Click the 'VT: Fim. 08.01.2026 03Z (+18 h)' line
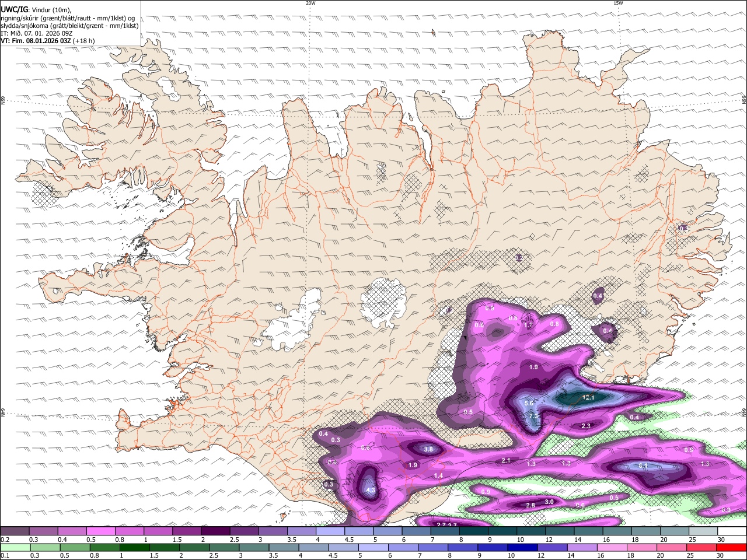The image size is (747, 560). pyautogui.click(x=48, y=41)
